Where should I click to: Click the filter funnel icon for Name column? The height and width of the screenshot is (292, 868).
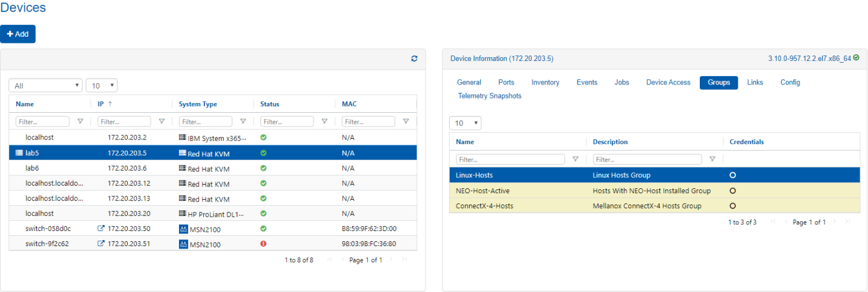(80, 122)
